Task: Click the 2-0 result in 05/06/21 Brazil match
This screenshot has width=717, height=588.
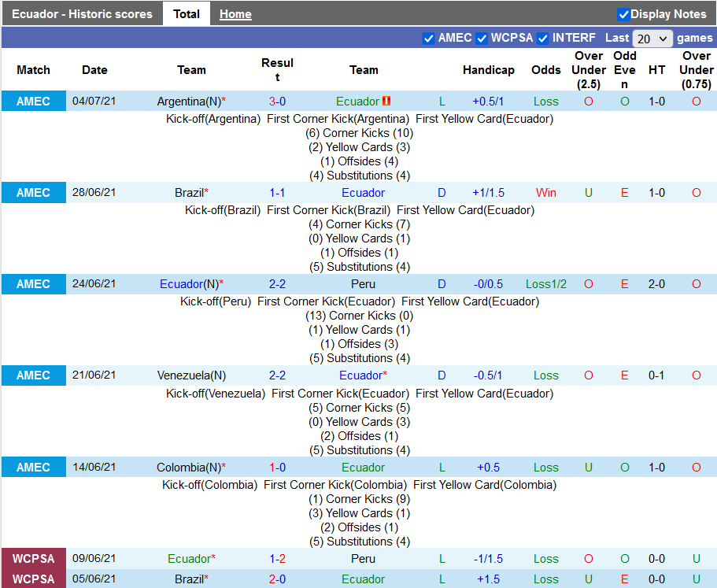Action: [277, 579]
